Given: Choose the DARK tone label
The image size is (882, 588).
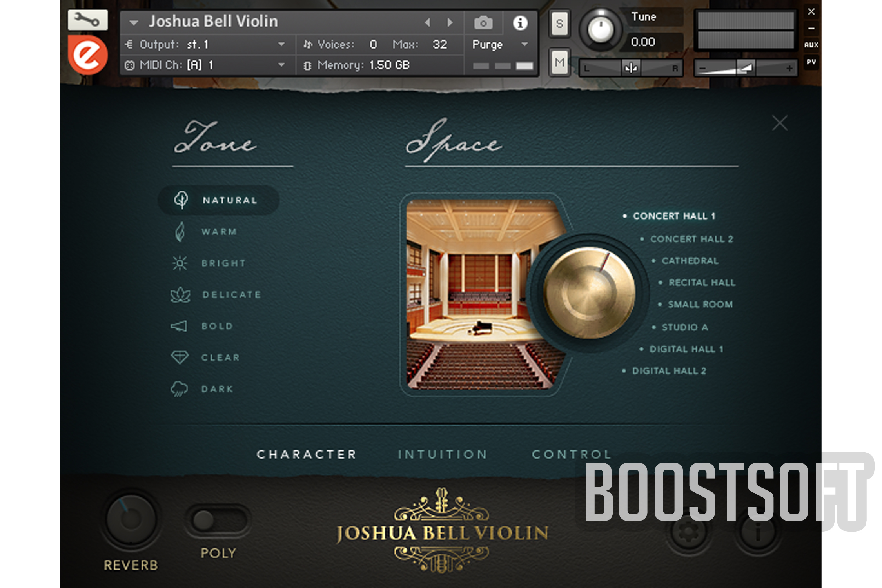Looking at the screenshot, I should click(x=217, y=389).
